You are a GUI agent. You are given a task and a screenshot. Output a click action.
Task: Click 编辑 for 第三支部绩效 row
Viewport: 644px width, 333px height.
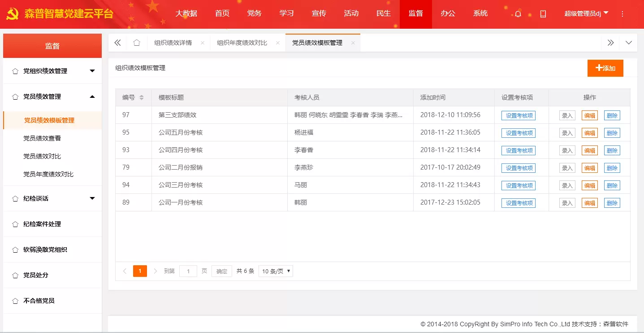pos(590,115)
